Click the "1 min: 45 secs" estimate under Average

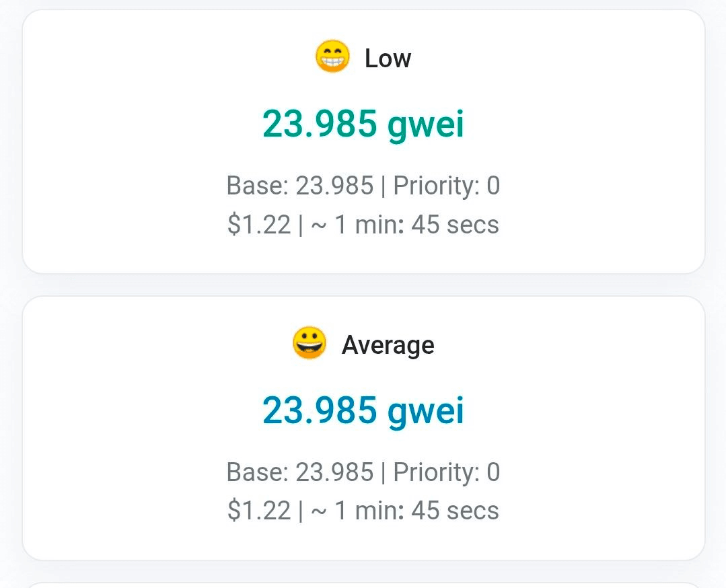[x=416, y=511]
